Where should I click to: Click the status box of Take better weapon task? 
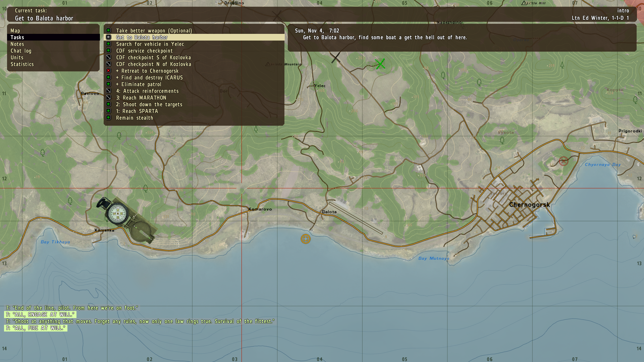[108, 31]
